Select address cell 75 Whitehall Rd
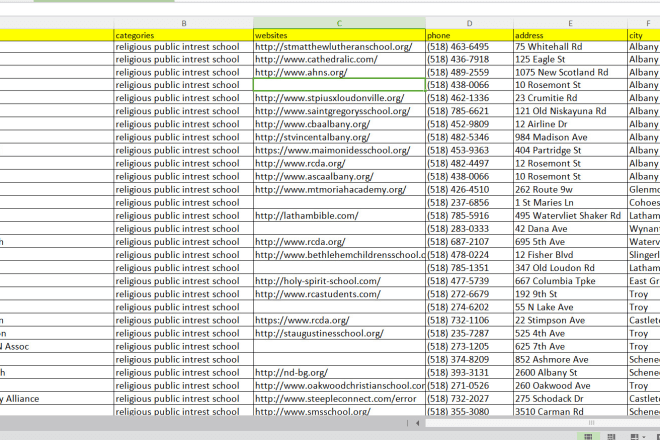Viewport: 660px width, 440px height. click(570, 47)
